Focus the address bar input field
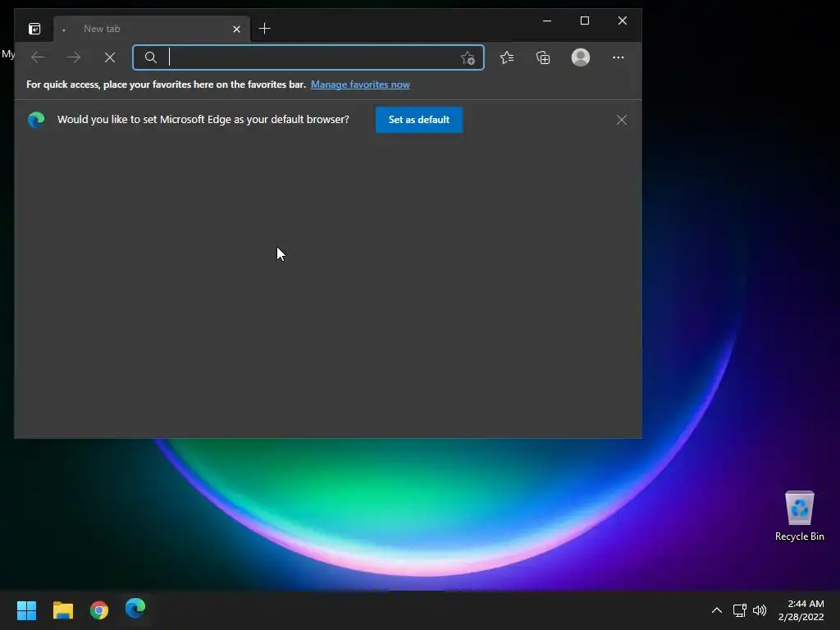840x630 pixels. point(308,57)
